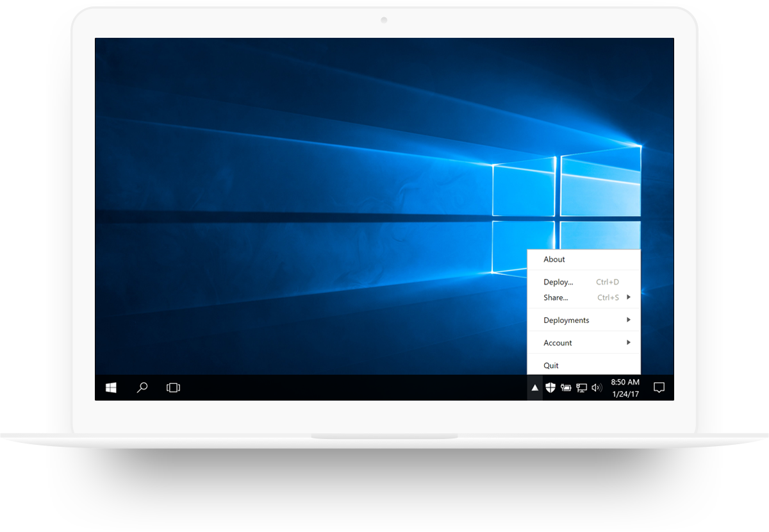Check the battery status tray icon

point(566,387)
